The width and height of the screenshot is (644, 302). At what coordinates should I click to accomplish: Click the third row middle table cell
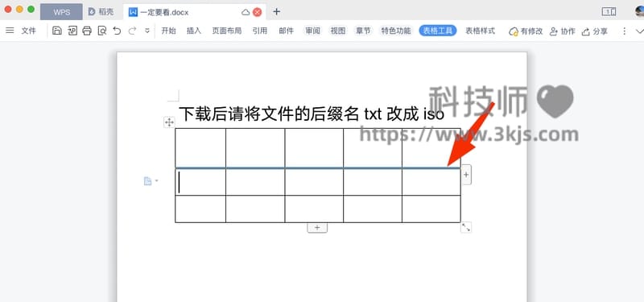coord(314,209)
